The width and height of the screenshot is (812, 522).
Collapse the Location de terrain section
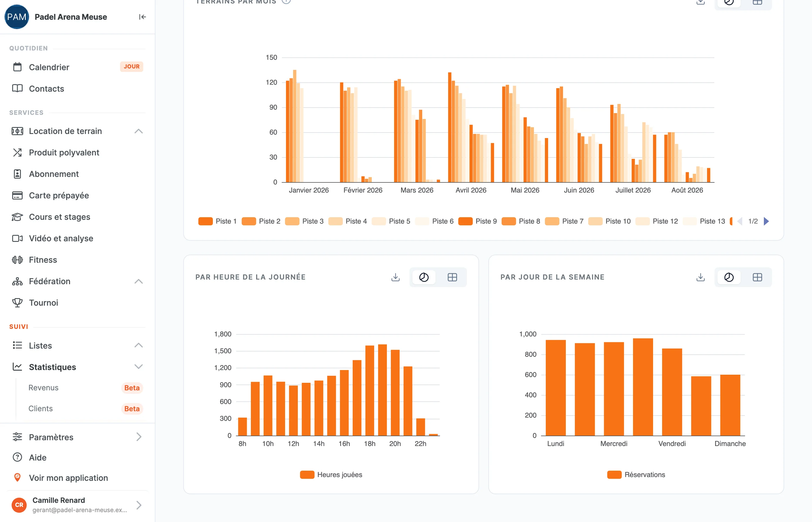pos(139,131)
